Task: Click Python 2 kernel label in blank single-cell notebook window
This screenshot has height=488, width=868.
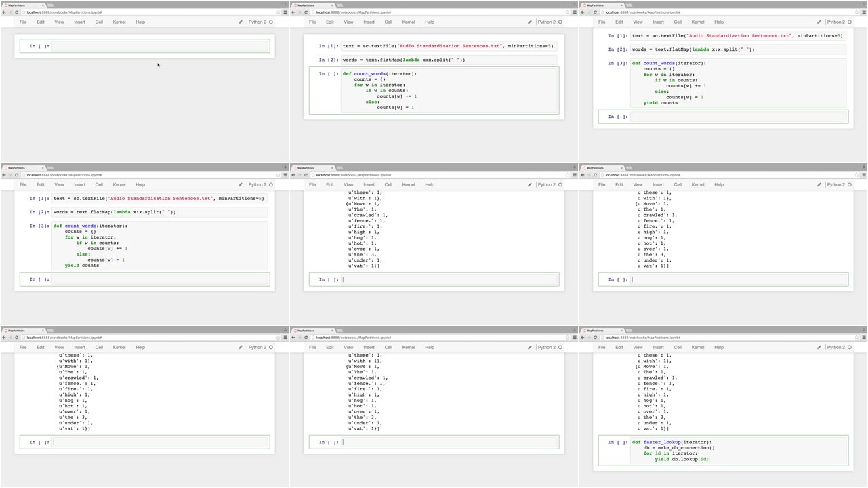Action: pos(257,22)
